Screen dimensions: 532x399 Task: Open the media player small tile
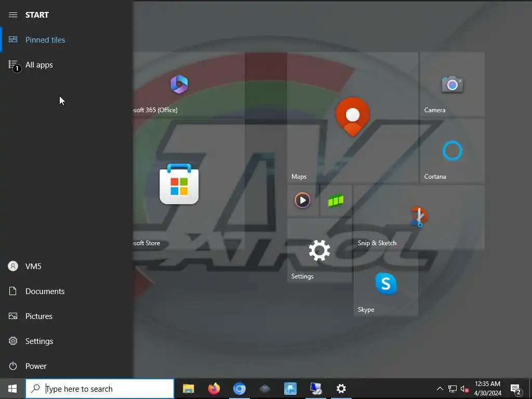[x=302, y=201]
